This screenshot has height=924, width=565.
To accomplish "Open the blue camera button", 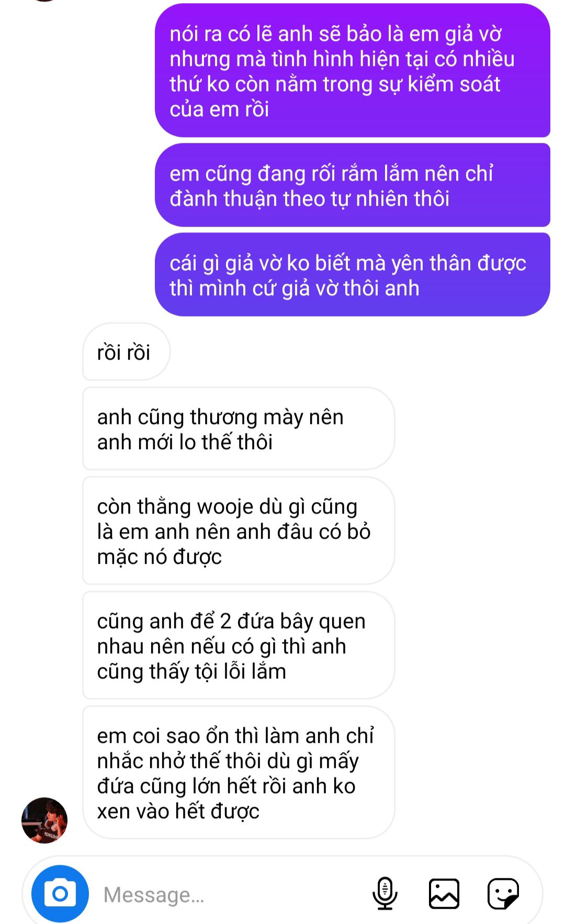I will tap(60, 894).
